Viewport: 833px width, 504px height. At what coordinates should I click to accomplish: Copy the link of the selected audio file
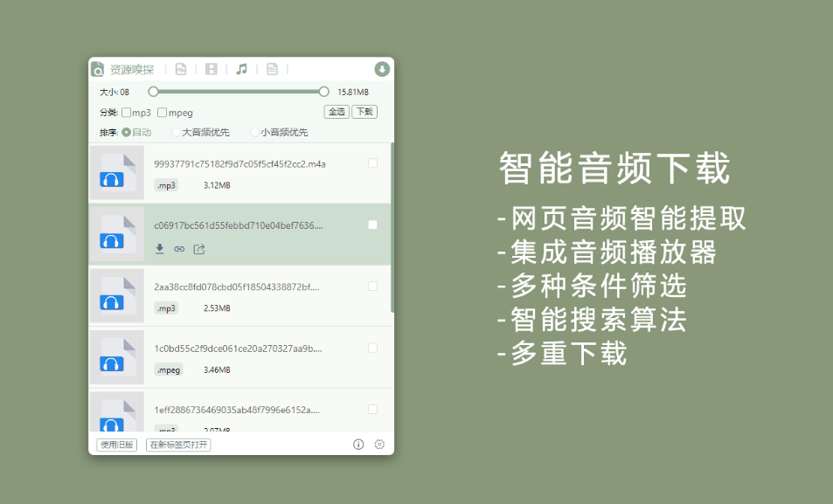177,251
